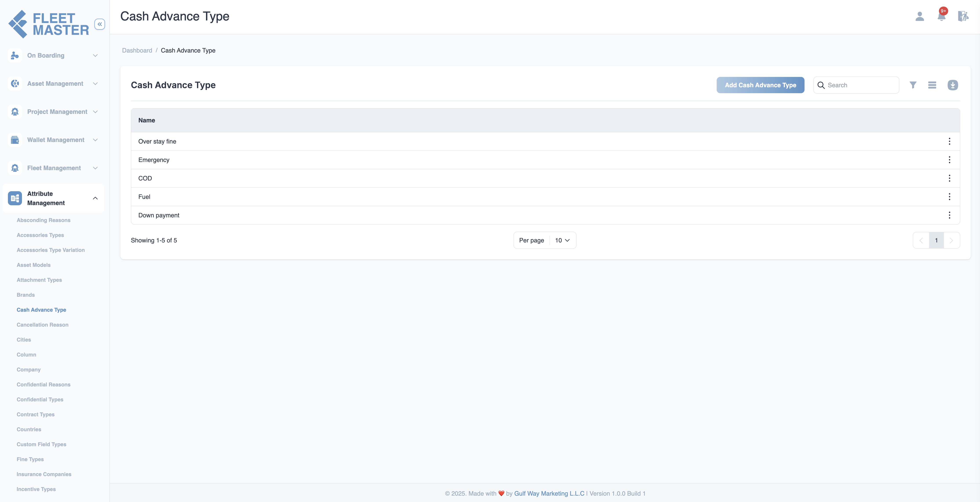Screen dimensions: 980x502
Task: Click the Name column header
Action: (146, 120)
